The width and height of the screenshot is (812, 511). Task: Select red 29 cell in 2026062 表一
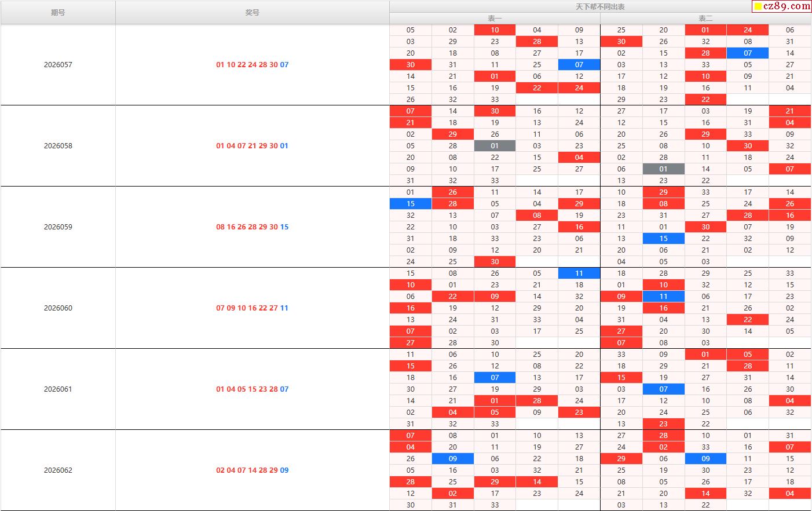(x=495, y=482)
